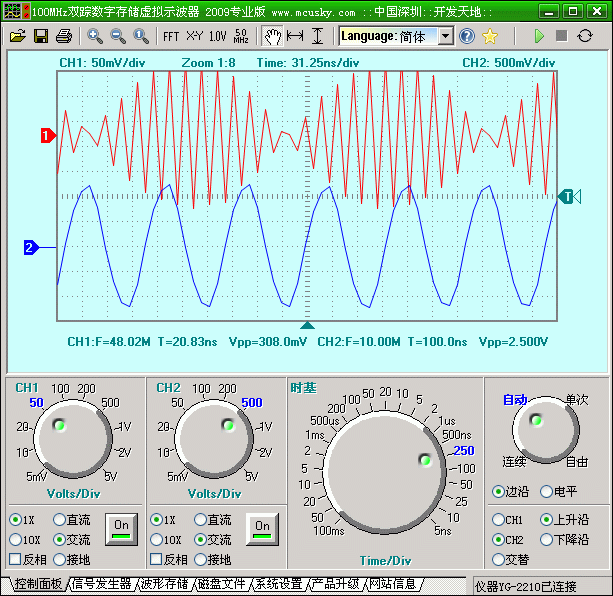613x596 pixels.
Task: Click the open file folder icon
Action: tap(17, 36)
